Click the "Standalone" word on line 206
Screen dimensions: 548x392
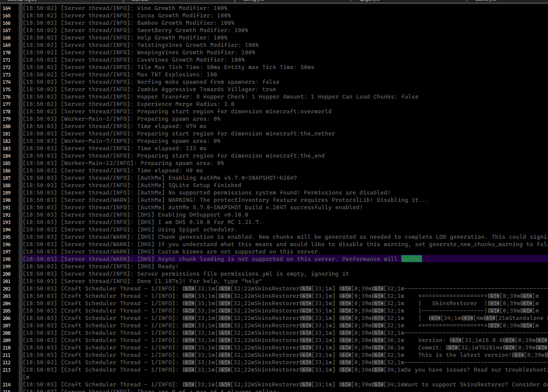click(x=526, y=318)
